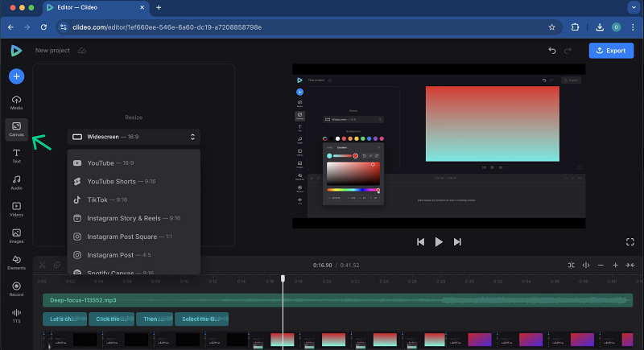Redo the last action
The height and width of the screenshot is (350, 644).
coord(568,51)
